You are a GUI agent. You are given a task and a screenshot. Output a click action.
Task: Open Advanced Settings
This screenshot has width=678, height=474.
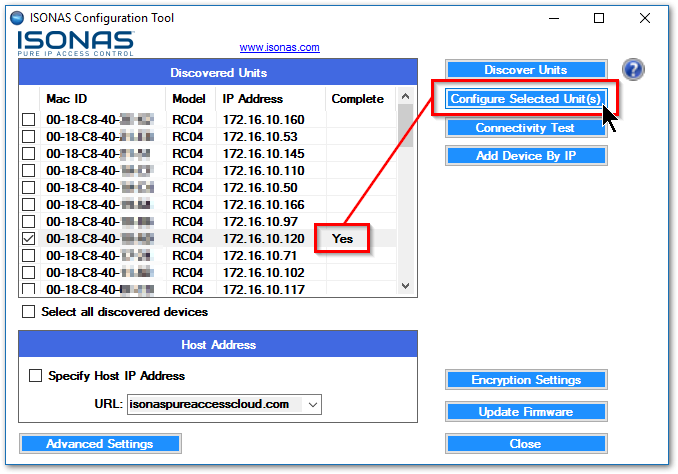(100, 444)
